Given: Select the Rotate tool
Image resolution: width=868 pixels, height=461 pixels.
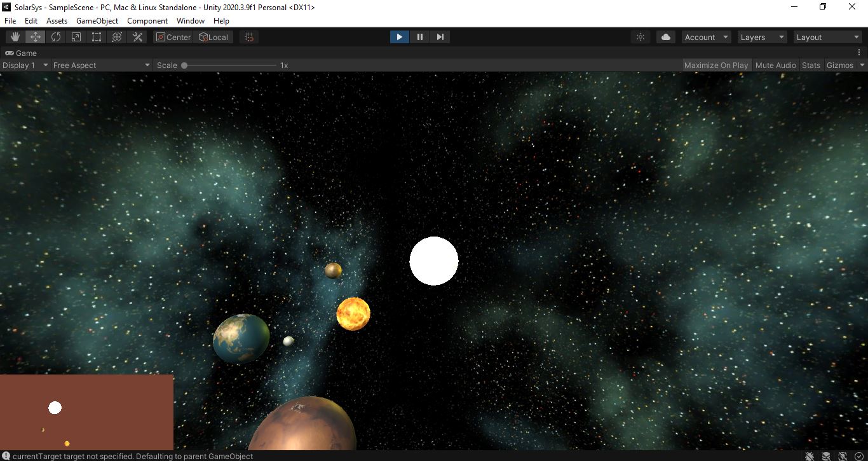Looking at the screenshot, I should 56,37.
